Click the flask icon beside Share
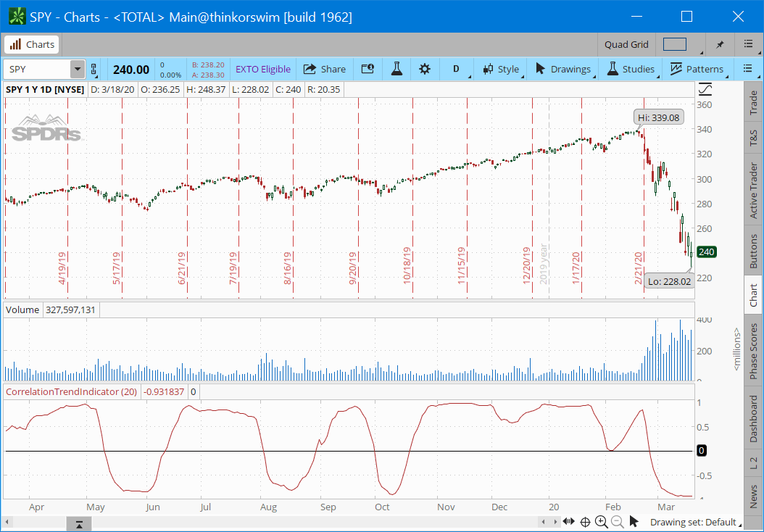Image resolution: width=764 pixels, height=532 pixels. coord(396,69)
